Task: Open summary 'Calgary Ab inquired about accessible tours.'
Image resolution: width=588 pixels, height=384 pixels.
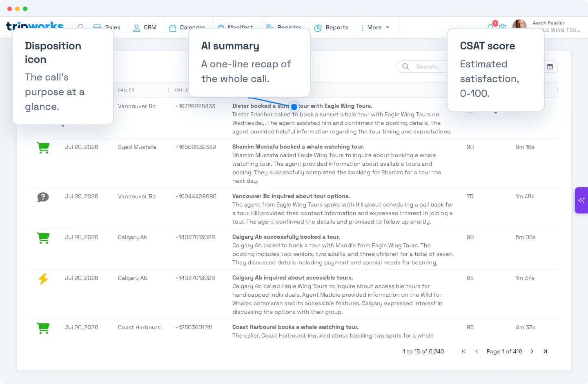Action: [292, 277]
